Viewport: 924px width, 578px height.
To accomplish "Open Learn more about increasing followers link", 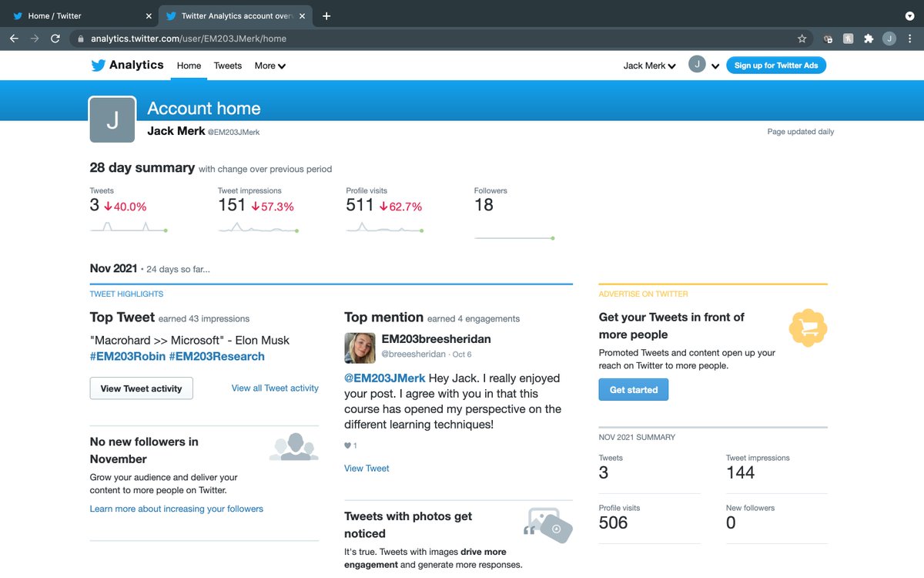I will (x=176, y=509).
